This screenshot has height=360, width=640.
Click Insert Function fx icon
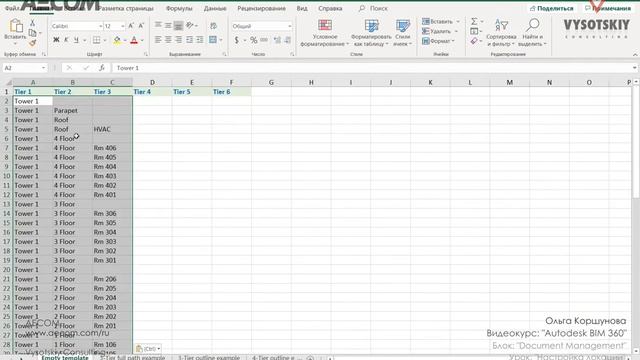coord(102,68)
